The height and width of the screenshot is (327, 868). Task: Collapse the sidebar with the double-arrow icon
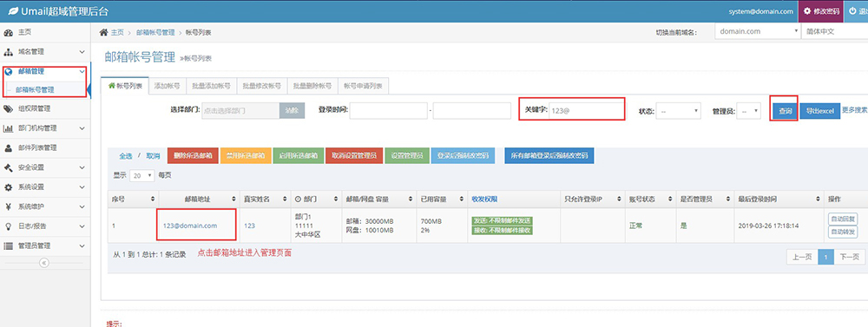pos(45,263)
